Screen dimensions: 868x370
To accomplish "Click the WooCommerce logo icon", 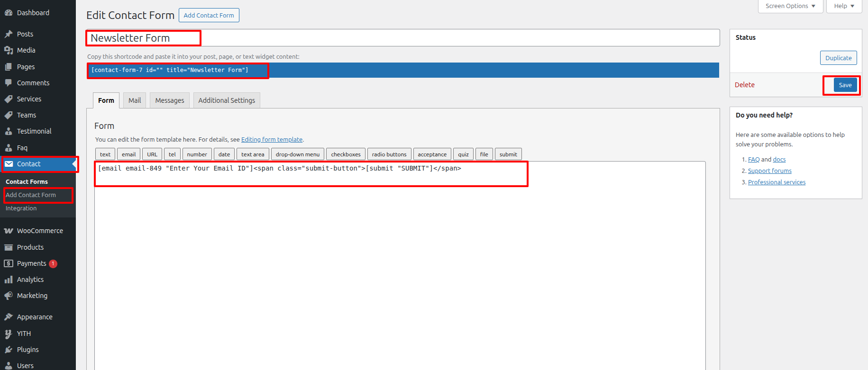I will coord(9,231).
